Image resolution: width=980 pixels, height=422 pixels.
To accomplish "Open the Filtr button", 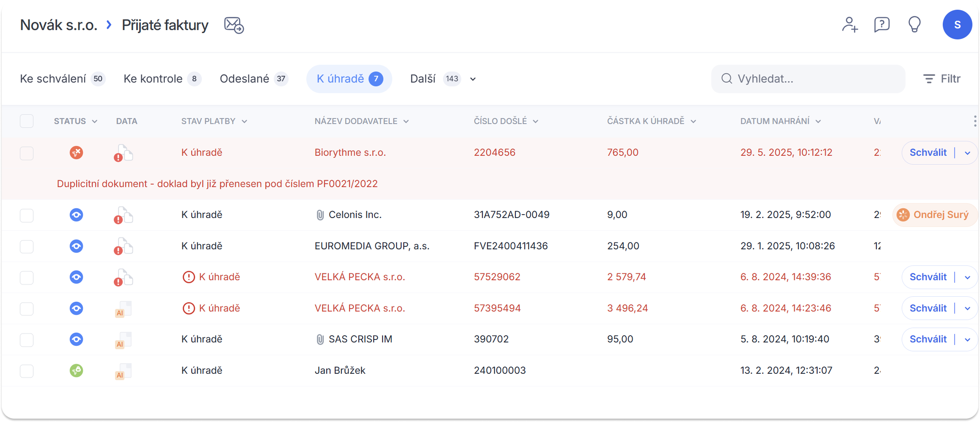I will click(941, 79).
